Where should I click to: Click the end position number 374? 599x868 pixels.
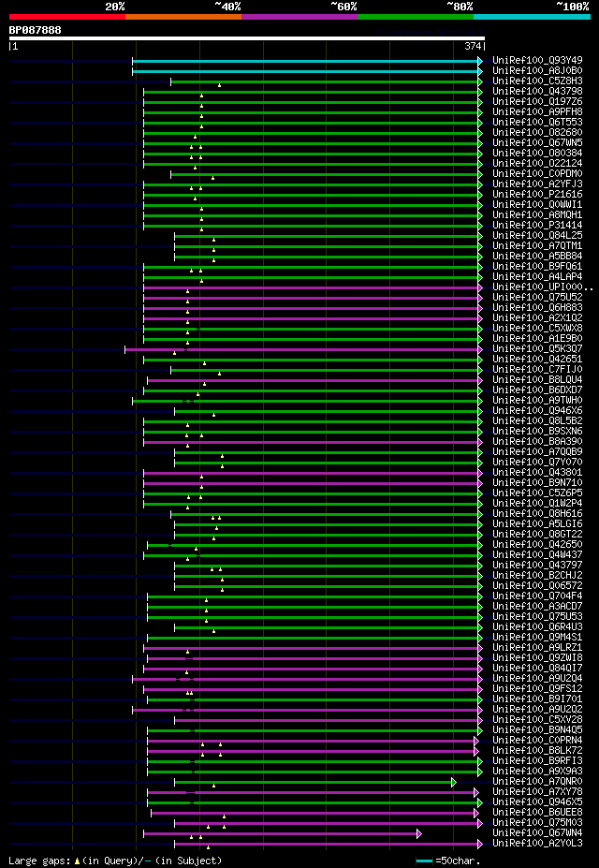[x=474, y=47]
